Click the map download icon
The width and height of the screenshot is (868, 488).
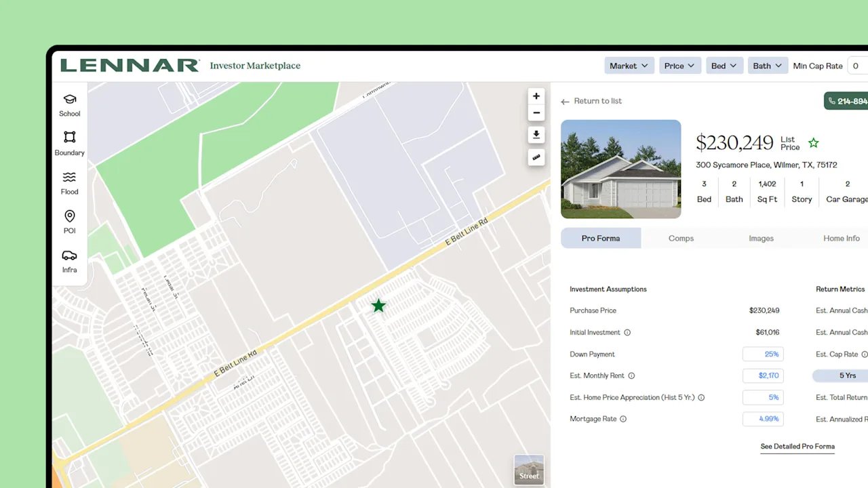pos(536,135)
